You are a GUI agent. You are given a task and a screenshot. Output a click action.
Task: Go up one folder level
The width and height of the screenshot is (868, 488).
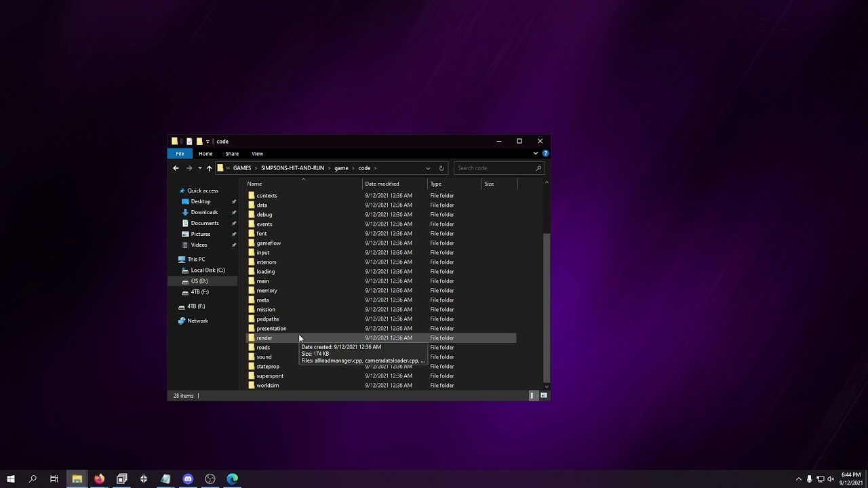point(209,168)
